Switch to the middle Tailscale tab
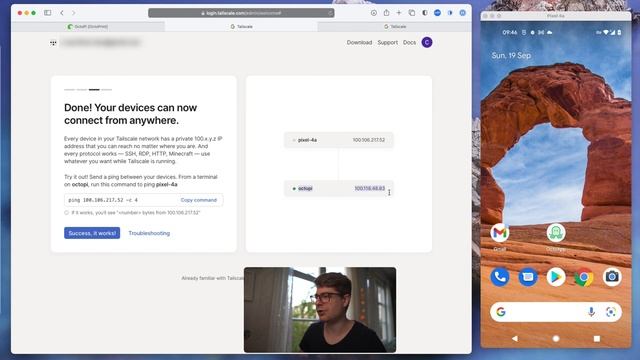This screenshot has height=360, width=640. pos(241,27)
